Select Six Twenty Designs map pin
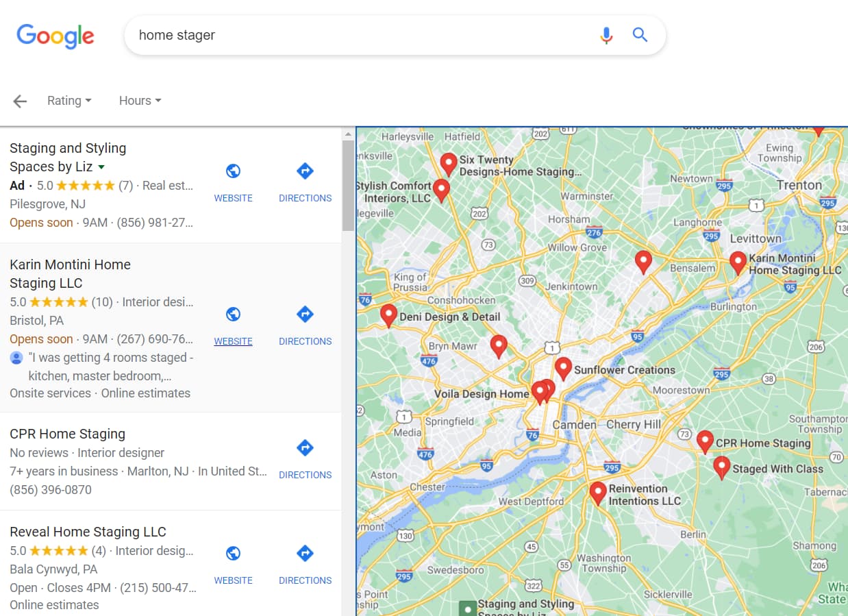Image resolution: width=848 pixels, height=616 pixels. (x=449, y=165)
